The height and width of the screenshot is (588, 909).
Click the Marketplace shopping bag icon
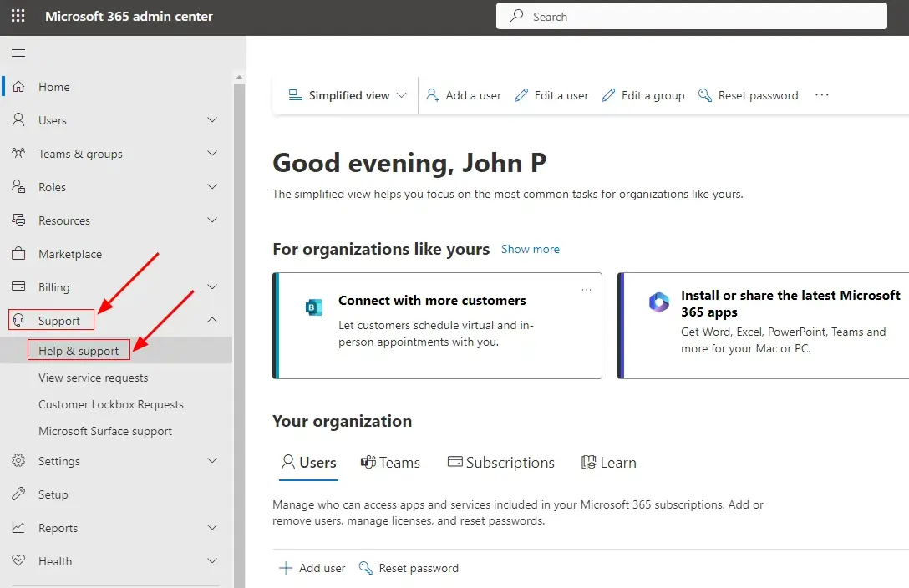[x=18, y=254]
